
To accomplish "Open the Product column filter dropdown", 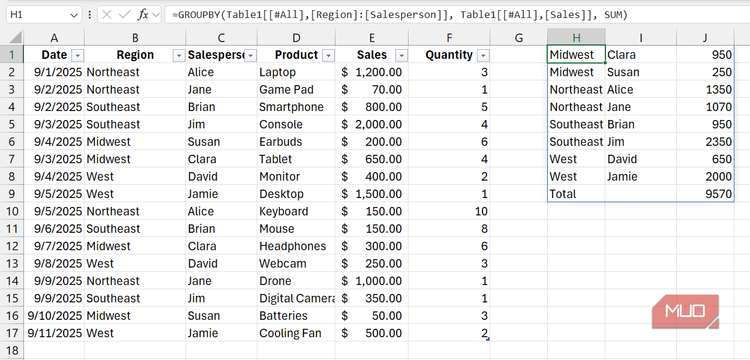I will pos(328,56).
